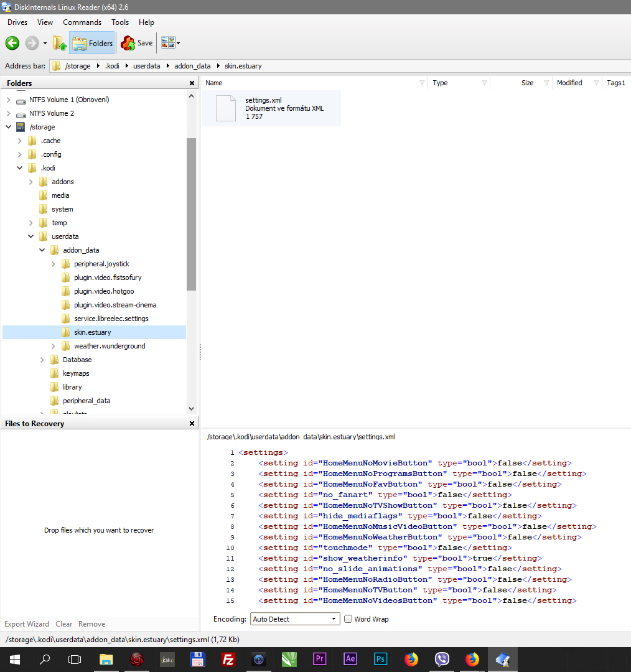Click the Save toolbar icon

(137, 43)
